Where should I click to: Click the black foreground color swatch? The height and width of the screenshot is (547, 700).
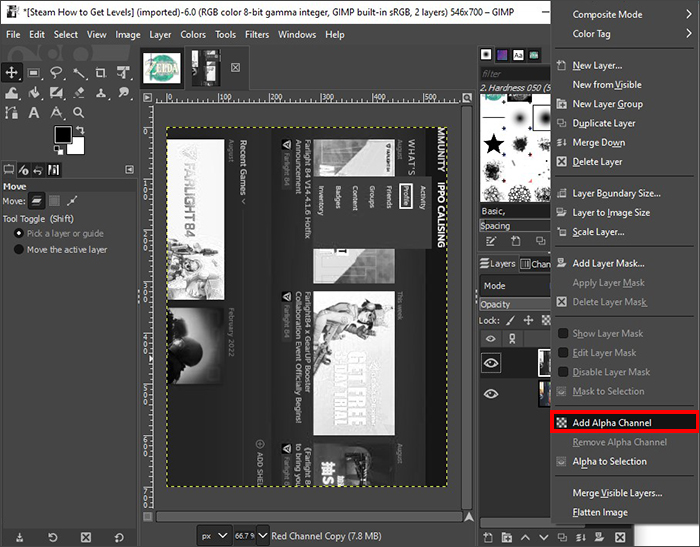tap(61, 135)
